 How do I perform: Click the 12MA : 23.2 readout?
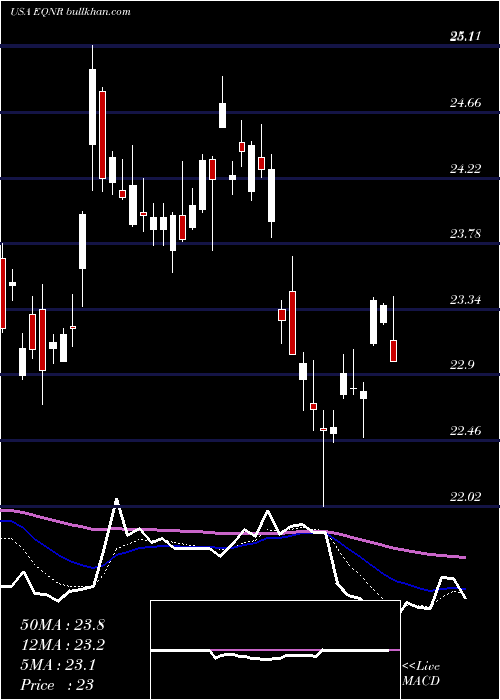coord(62,645)
